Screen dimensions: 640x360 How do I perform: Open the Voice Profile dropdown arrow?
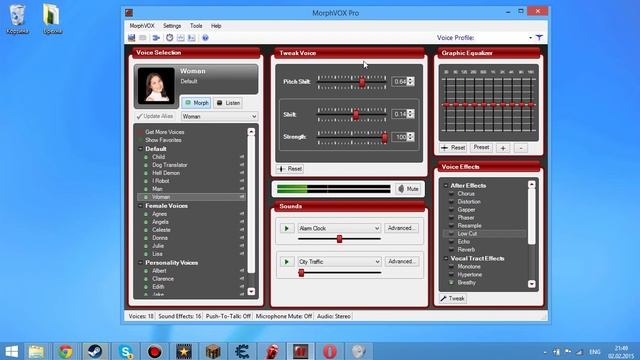click(x=530, y=38)
